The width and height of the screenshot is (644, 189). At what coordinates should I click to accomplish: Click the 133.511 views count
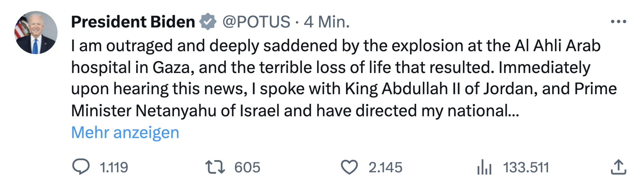click(526, 167)
